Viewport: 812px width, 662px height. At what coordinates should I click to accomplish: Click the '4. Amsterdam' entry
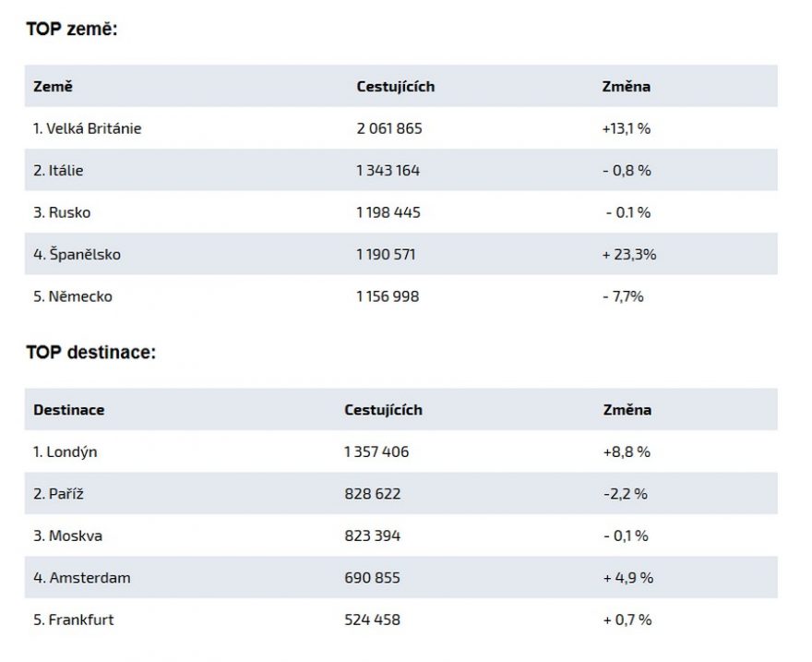point(81,578)
